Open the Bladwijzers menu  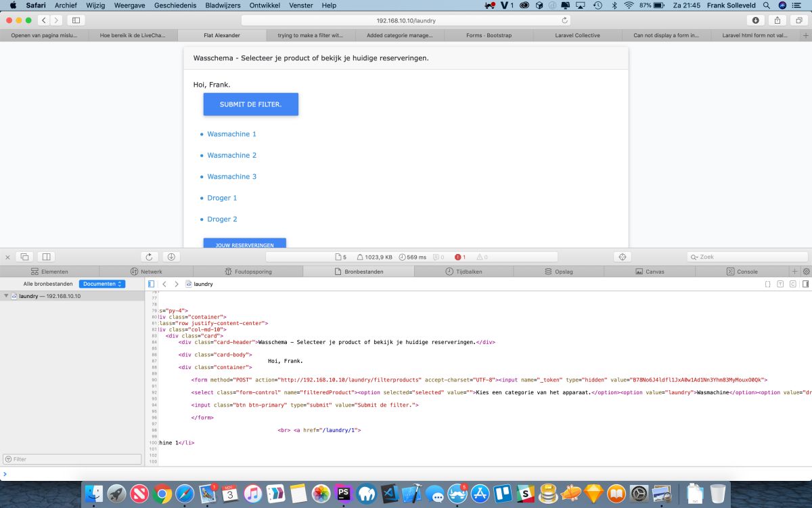tap(223, 5)
